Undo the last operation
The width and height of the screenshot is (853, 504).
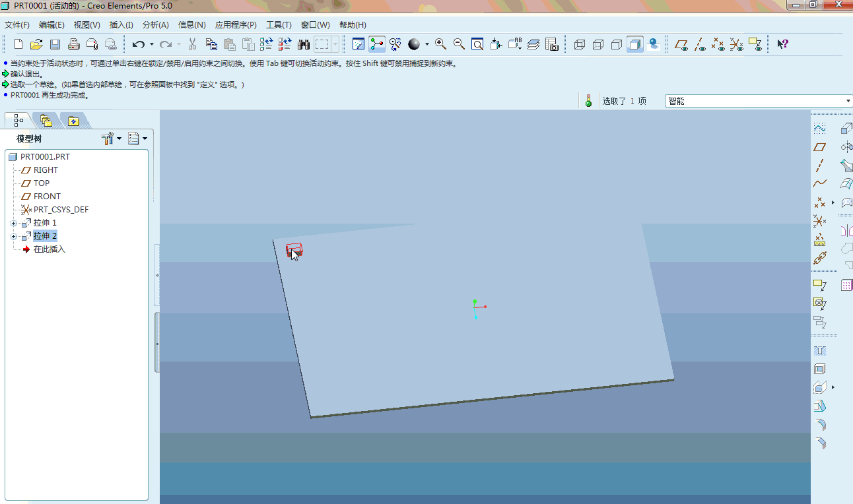click(138, 44)
